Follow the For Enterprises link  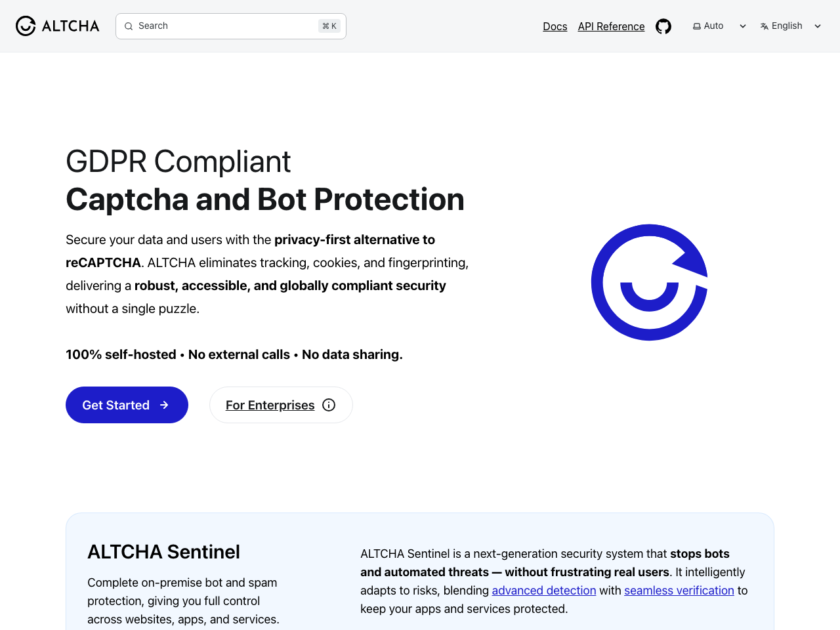tap(270, 405)
